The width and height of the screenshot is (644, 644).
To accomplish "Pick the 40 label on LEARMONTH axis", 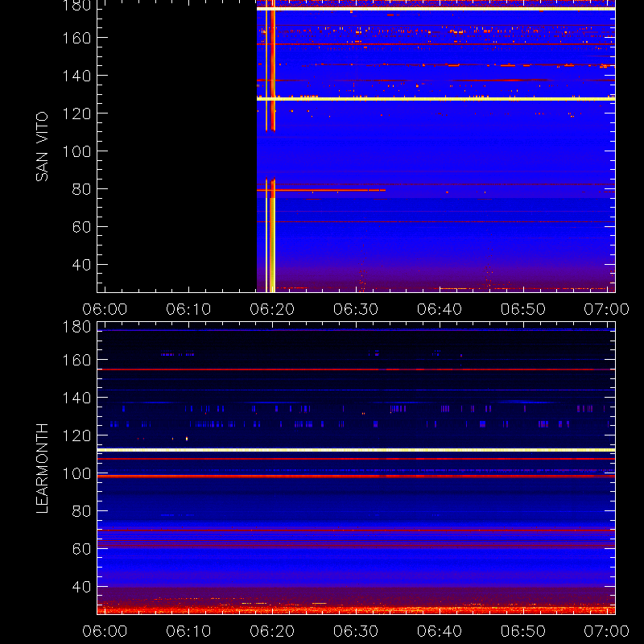I will pos(81,587).
